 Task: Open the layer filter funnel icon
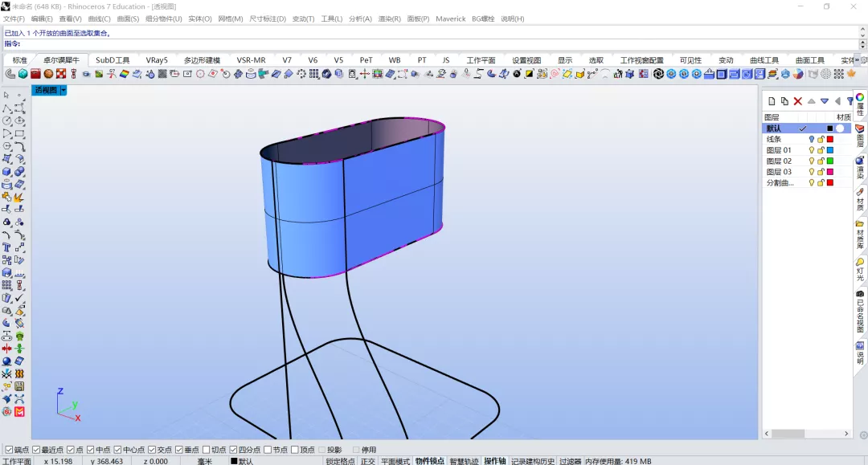850,101
